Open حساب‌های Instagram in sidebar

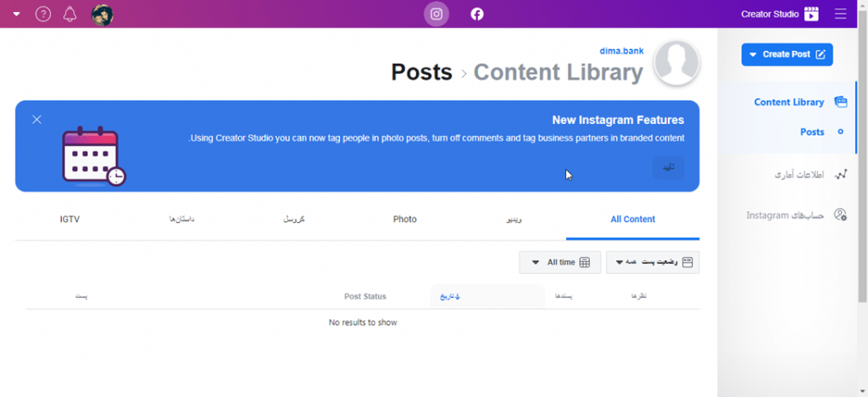(x=785, y=215)
